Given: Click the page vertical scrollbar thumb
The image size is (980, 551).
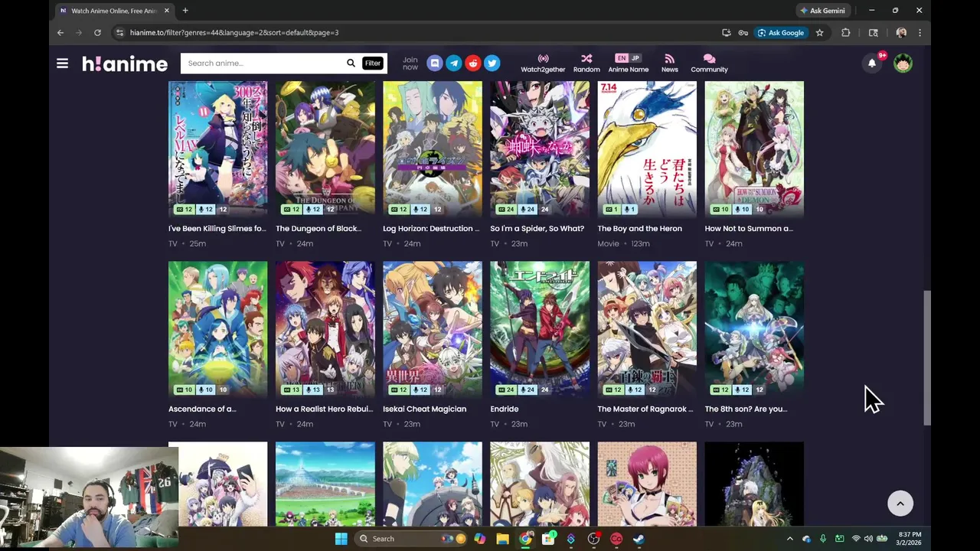Looking at the screenshot, I should 927,357.
